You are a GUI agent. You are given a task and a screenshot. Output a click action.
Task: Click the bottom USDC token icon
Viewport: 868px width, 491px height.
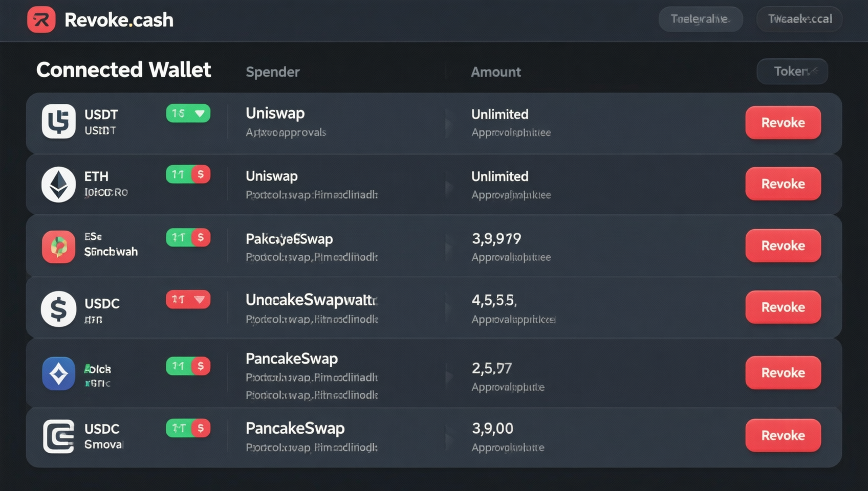58,436
